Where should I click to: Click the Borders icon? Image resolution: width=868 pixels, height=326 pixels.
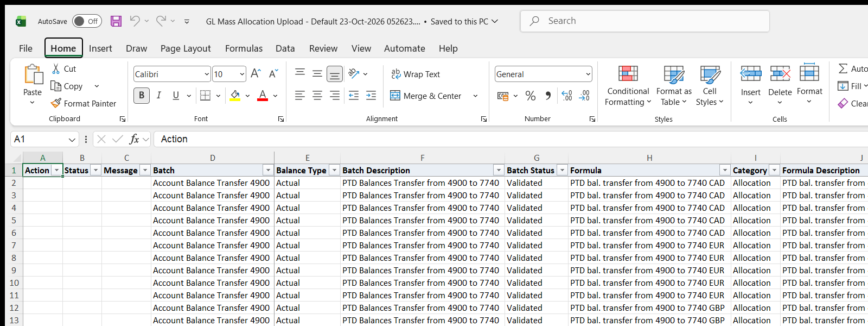tap(205, 96)
